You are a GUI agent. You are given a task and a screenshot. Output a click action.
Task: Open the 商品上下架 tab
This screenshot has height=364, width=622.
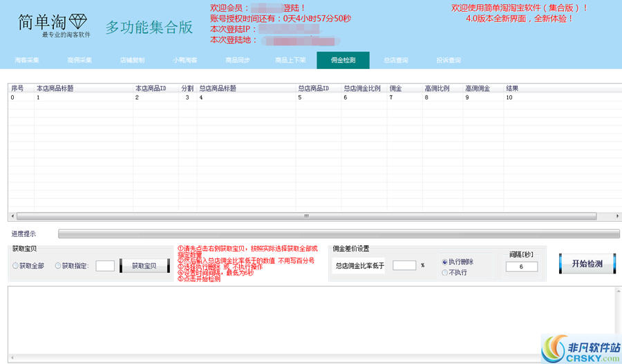coord(290,60)
